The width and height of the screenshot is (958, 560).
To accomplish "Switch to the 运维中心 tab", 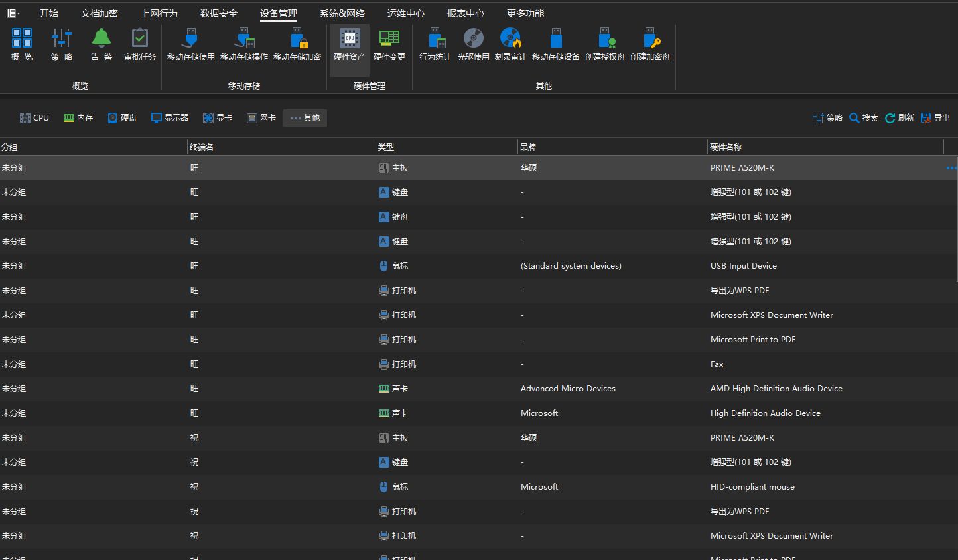I will point(406,13).
